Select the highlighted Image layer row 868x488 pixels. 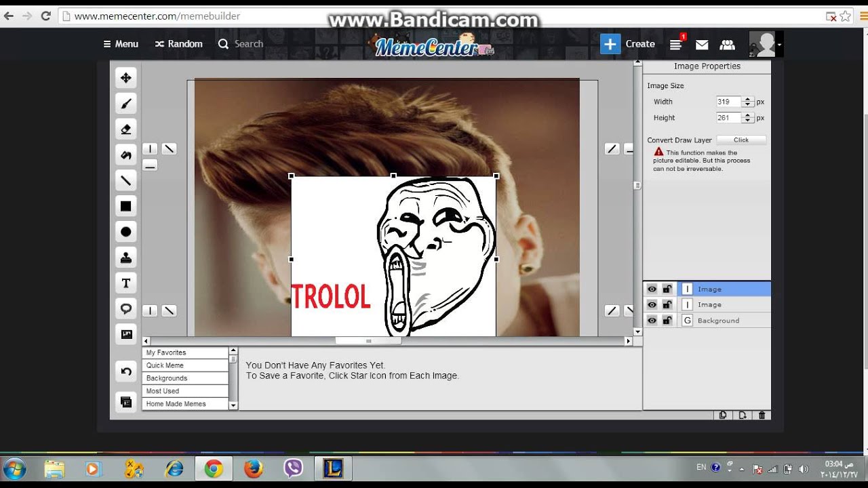pyautogui.click(x=707, y=289)
